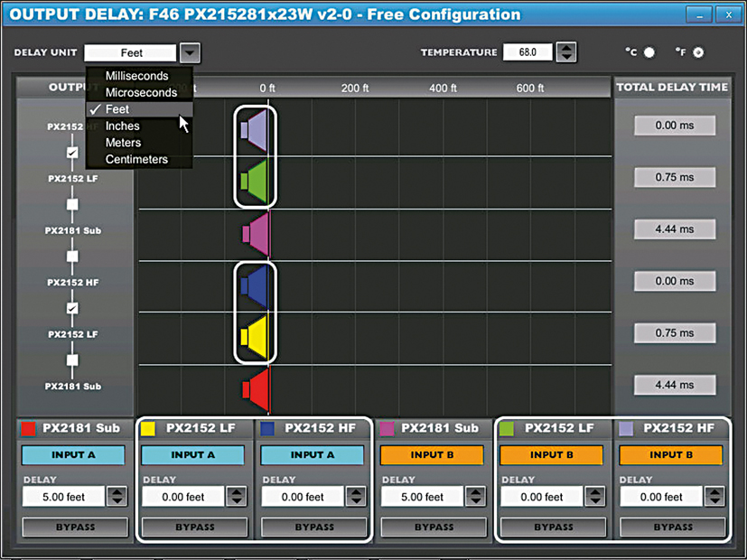
Task: Toggle link box between bottom PX2152 LF and PX2181 Sub
Action: coord(72,360)
